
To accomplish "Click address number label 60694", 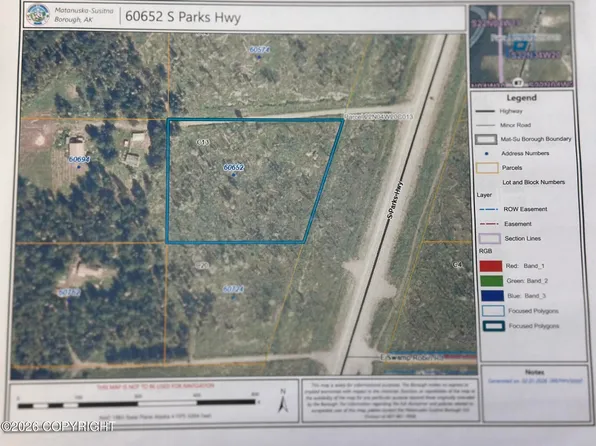I will point(79,160).
